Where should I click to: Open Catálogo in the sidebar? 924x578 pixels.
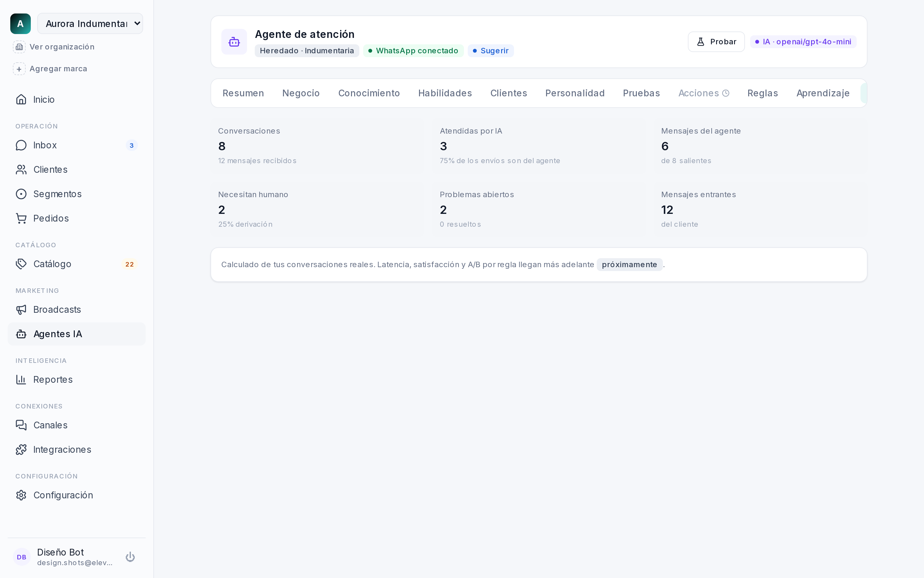[77, 264]
